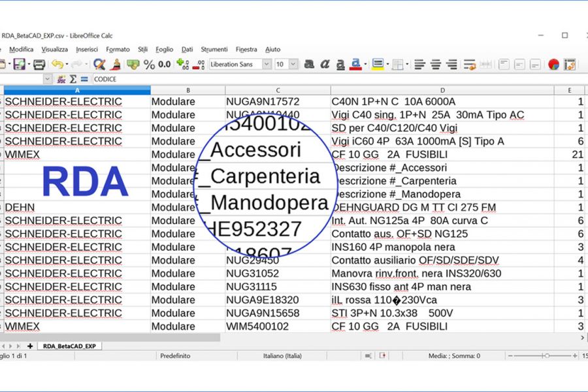The width and height of the screenshot is (588, 392).
Task: Align cell text right
Action: pos(452,65)
